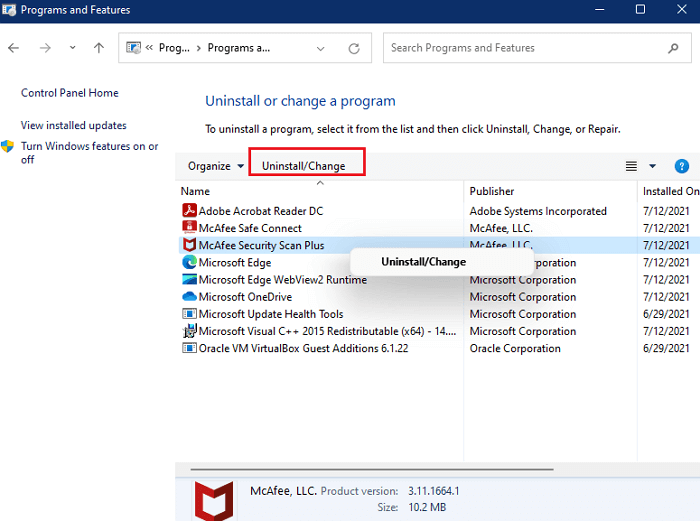Click Uninstall/Change in the toolbar
The width and height of the screenshot is (700, 521).
tap(304, 166)
